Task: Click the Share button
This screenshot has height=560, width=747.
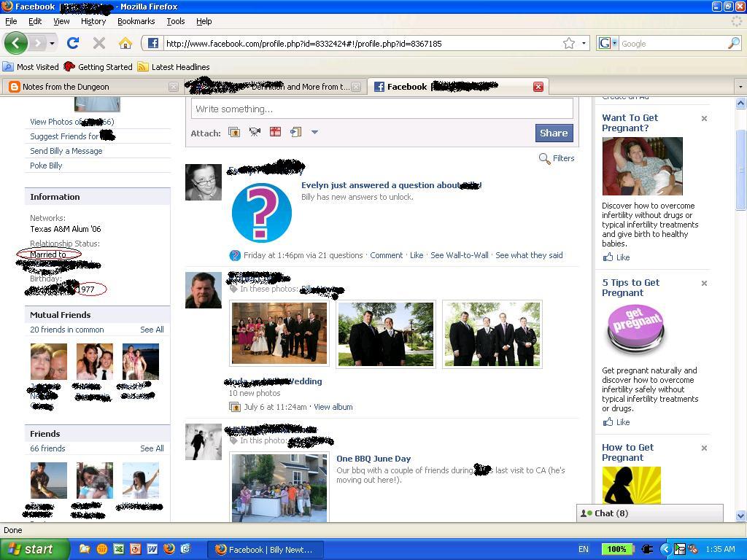Action: coord(554,133)
